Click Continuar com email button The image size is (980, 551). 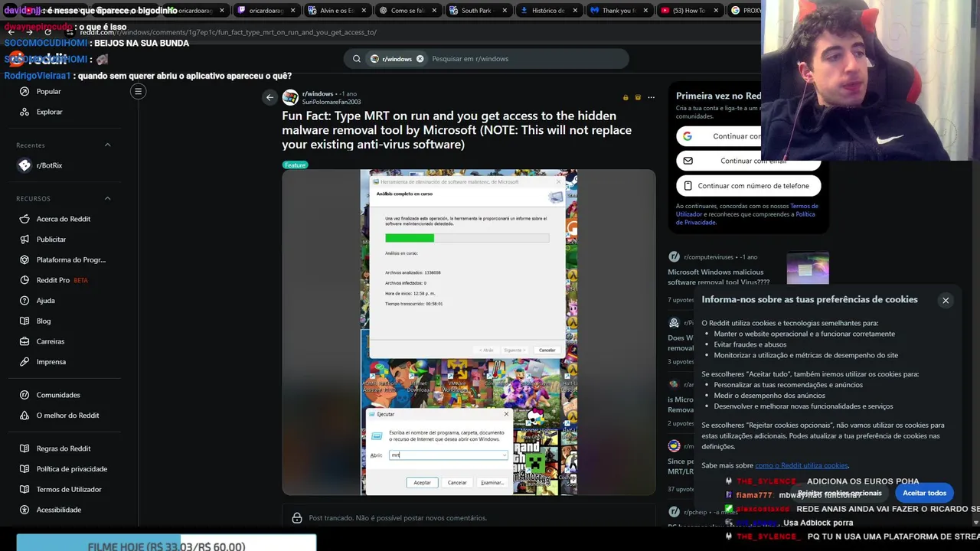coord(749,161)
